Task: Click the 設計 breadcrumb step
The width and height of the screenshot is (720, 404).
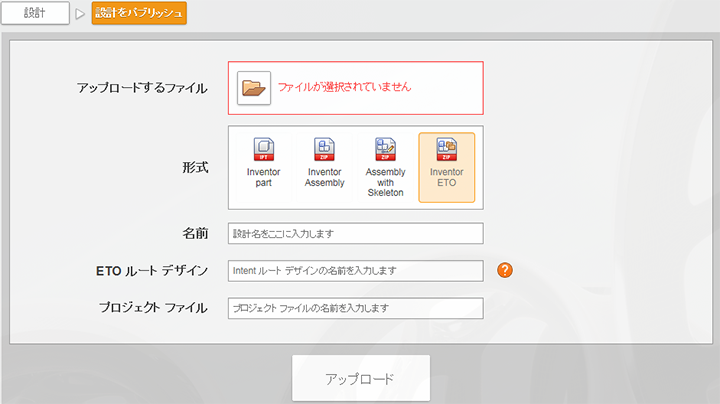Action: click(35, 13)
